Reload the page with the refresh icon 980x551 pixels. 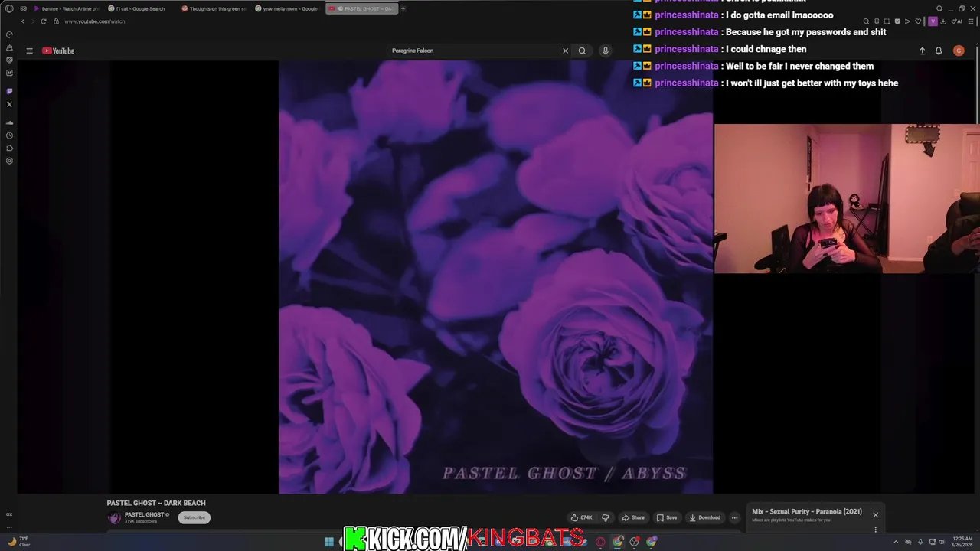click(44, 21)
